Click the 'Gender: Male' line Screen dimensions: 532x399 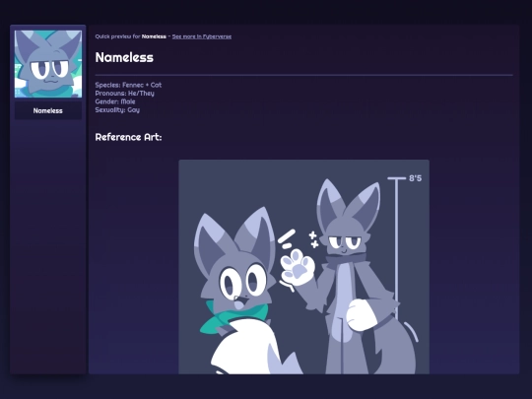point(115,101)
